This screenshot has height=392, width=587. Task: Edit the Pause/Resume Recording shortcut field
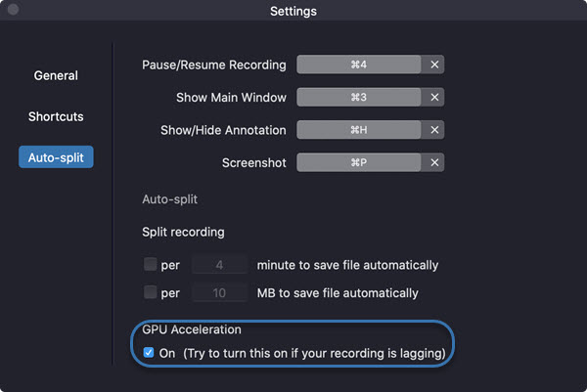click(359, 65)
